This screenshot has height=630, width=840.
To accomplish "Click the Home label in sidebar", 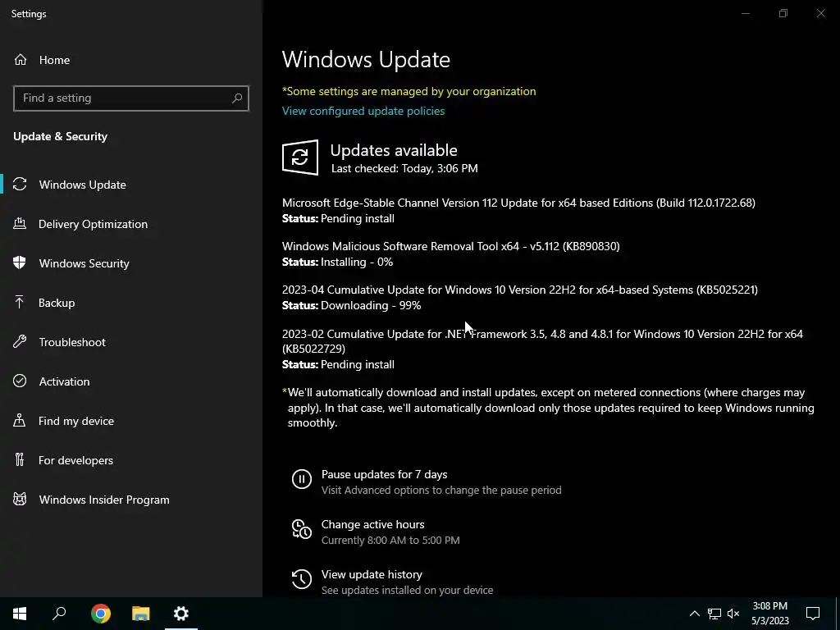I will click(x=54, y=60).
